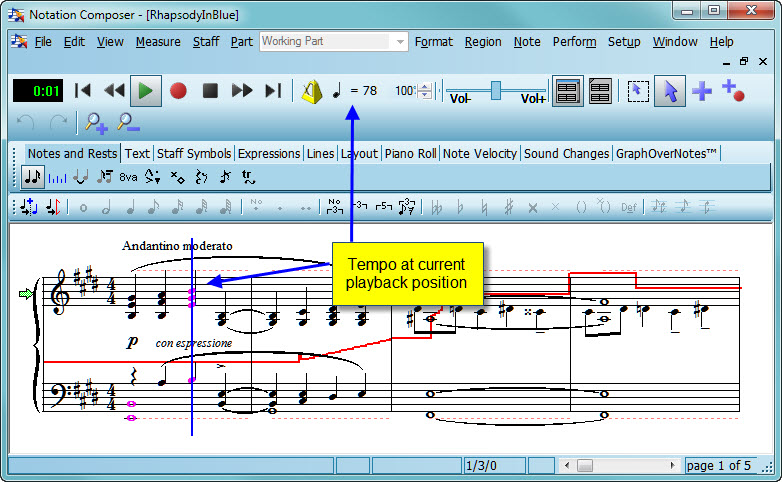The height and width of the screenshot is (482, 782).
Task: Click the green Play button
Action: pos(146,90)
